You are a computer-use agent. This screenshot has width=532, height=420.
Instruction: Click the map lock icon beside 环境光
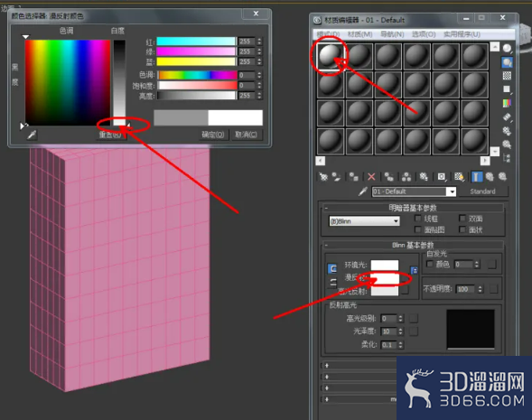pyautogui.click(x=414, y=270)
